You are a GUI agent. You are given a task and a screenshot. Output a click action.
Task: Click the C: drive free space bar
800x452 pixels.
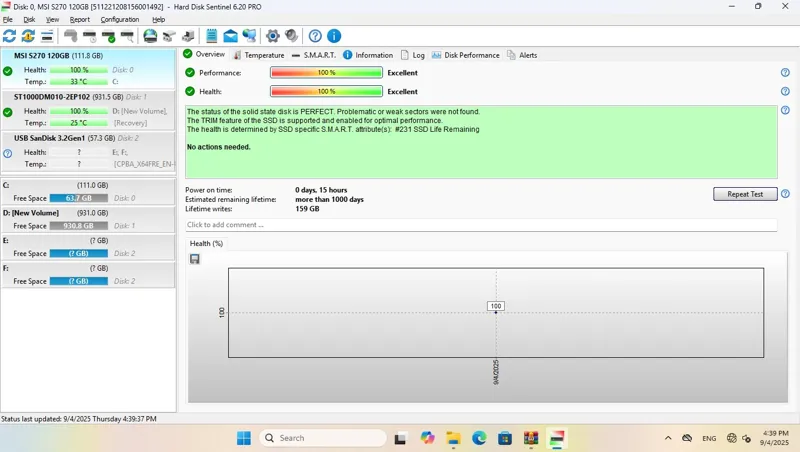[x=78, y=198]
